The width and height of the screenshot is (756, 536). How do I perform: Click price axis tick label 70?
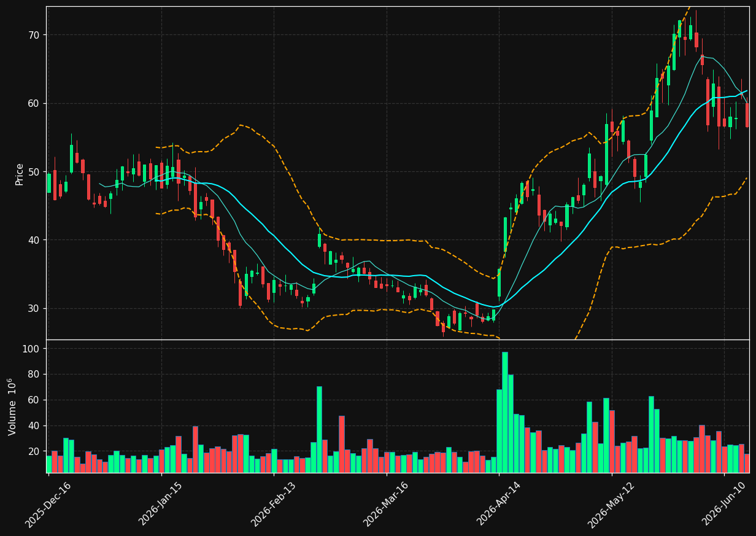tap(33, 35)
